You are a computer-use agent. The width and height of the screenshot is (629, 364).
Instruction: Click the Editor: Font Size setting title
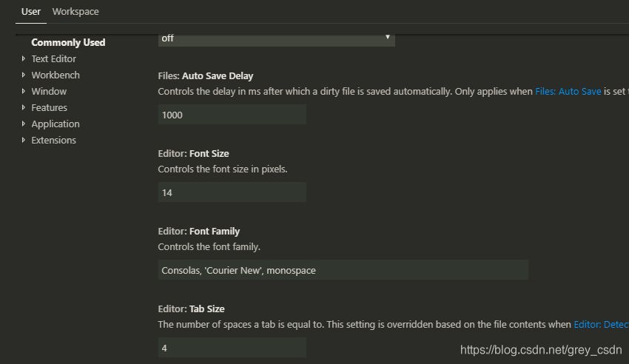click(x=193, y=154)
